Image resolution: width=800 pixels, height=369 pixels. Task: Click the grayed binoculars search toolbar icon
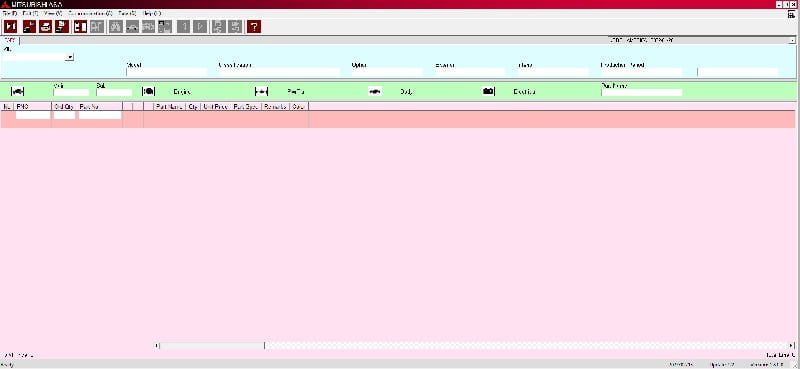[116, 27]
